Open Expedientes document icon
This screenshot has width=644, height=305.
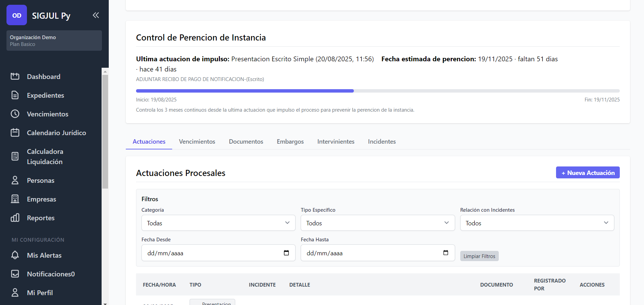point(15,95)
